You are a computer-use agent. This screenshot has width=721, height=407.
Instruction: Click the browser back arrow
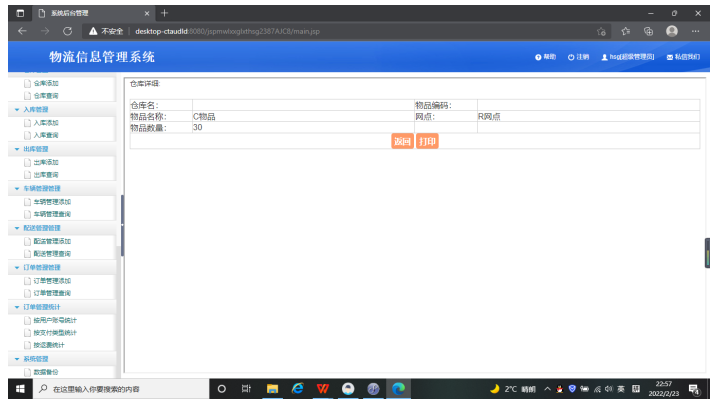click(22, 31)
